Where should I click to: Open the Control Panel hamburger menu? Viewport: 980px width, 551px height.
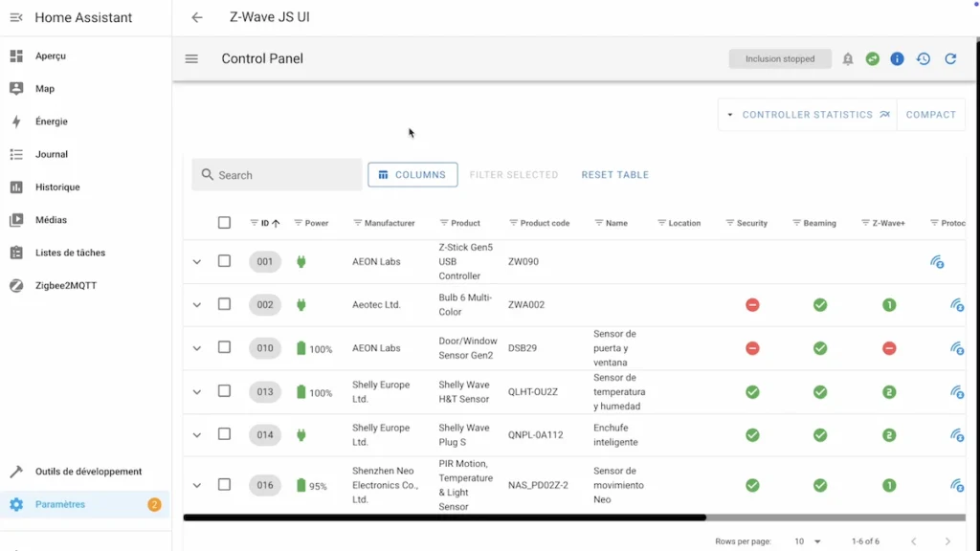tap(191, 58)
